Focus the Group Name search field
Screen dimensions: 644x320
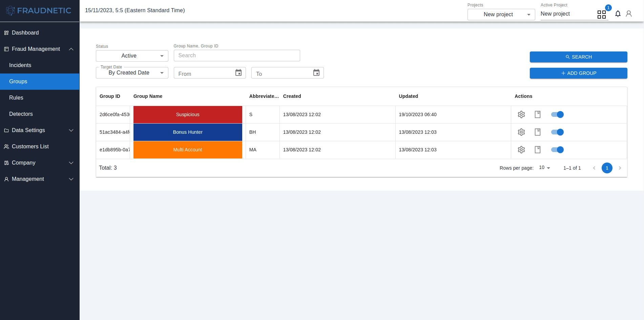coord(237,56)
